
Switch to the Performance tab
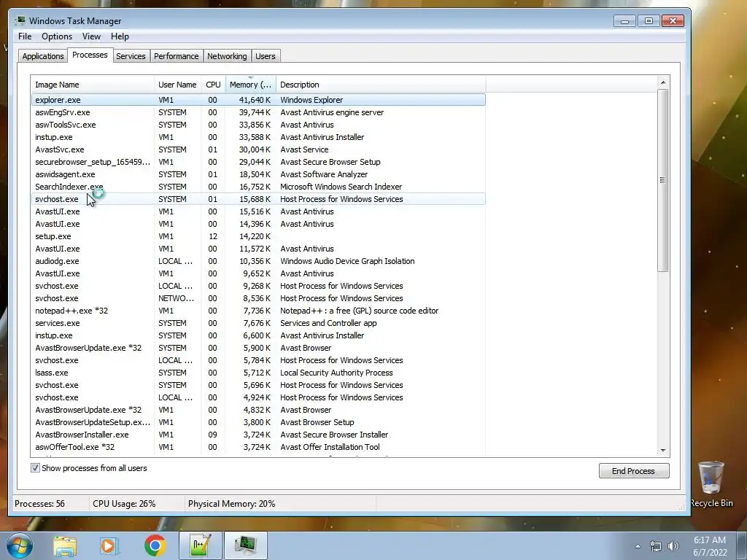pos(177,56)
